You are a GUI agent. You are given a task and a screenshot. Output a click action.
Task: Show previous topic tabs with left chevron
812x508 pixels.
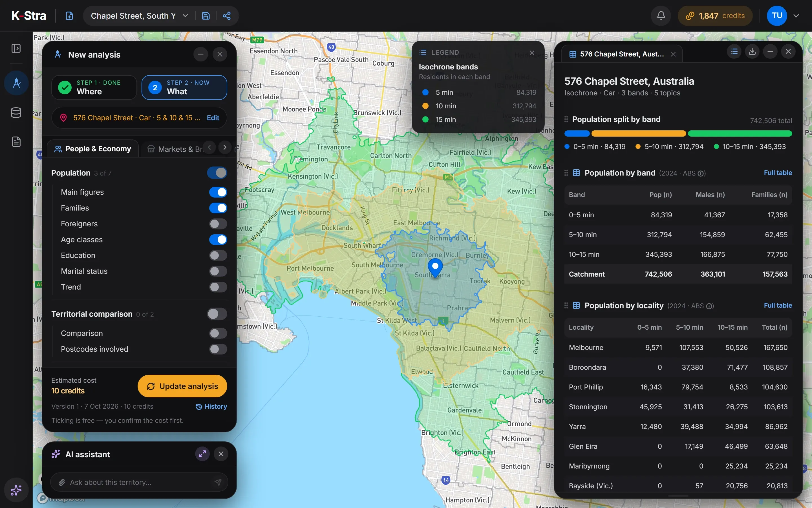point(209,147)
